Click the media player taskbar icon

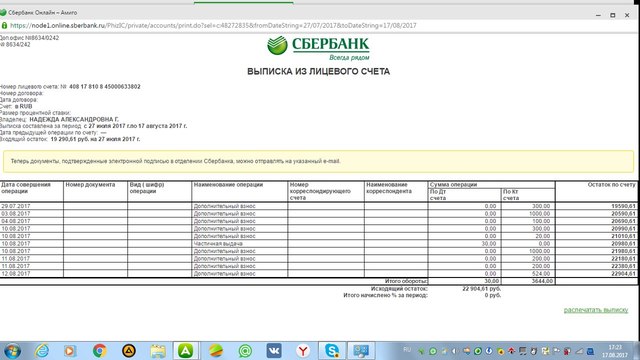tap(70, 351)
